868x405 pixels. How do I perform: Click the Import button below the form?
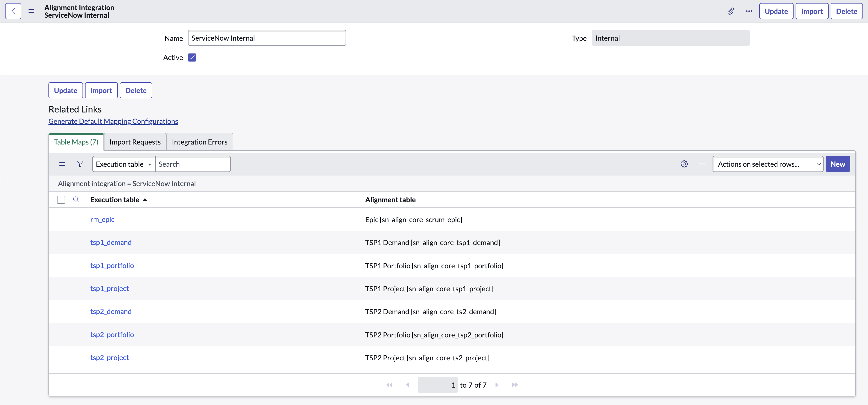tap(101, 90)
